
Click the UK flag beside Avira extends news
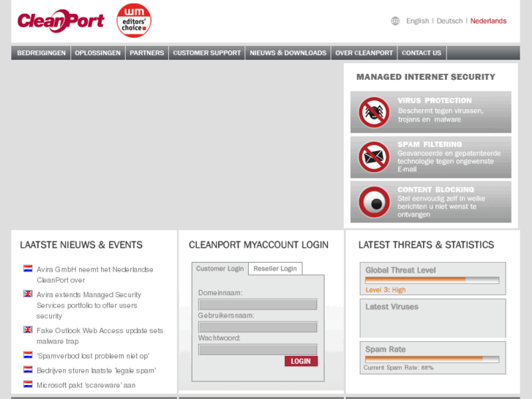(x=28, y=294)
